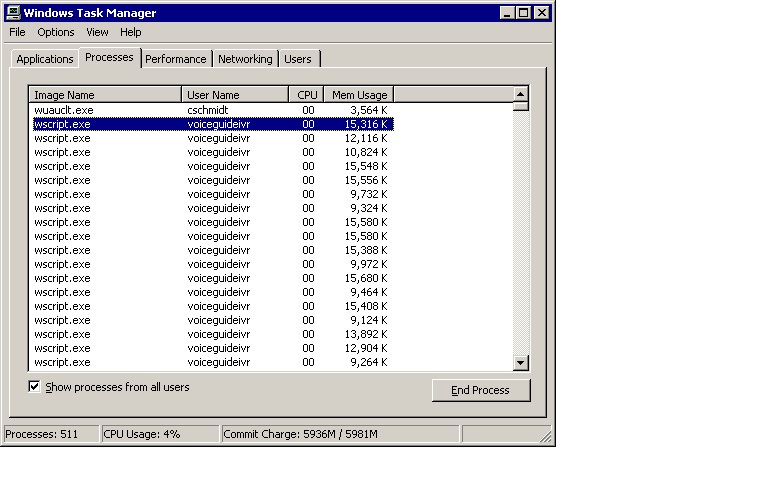The width and height of the screenshot is (768, 480).
Task: Maximize the Task Manager window
Action: (524, 13)
